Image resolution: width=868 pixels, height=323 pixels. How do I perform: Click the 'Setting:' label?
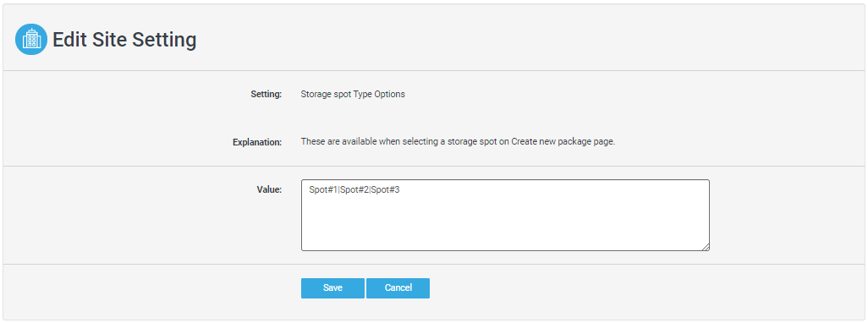coord(266,94)
